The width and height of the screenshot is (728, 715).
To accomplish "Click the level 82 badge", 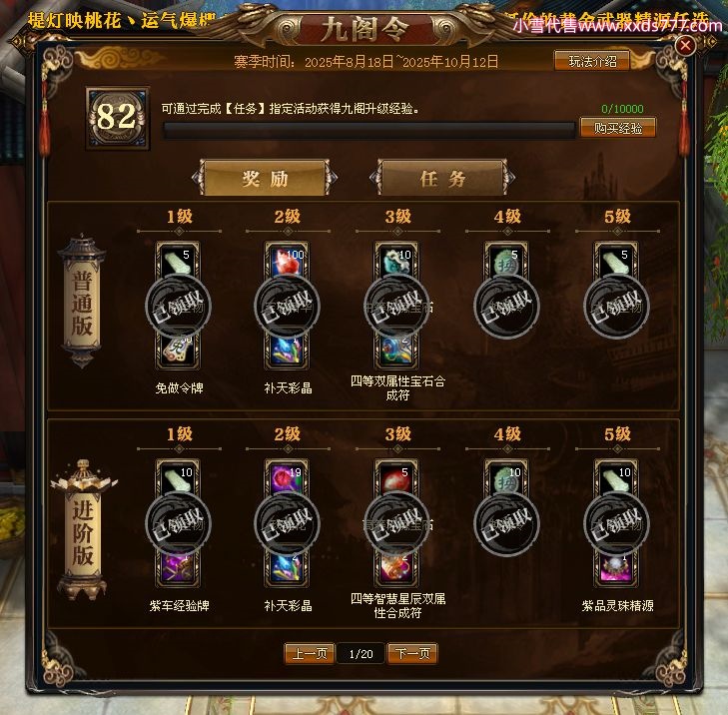I will [x=118, y=119].
